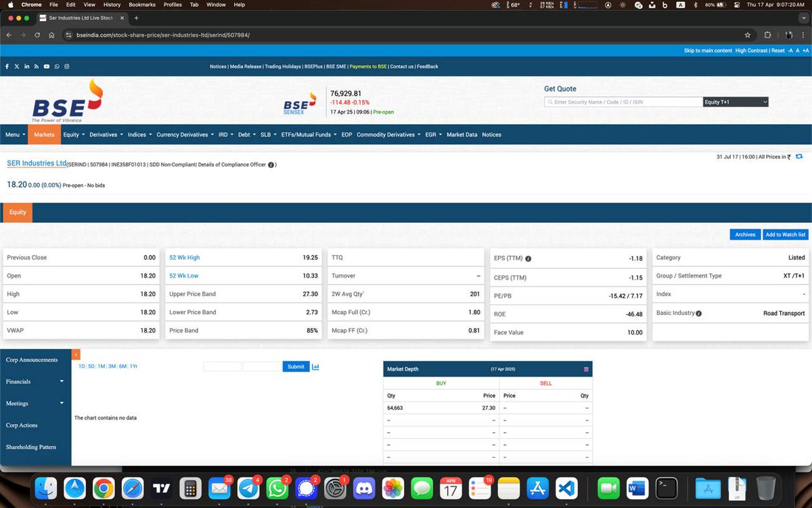
Task: Select the orange Equity tab
Action: click(x=18, y=212)
